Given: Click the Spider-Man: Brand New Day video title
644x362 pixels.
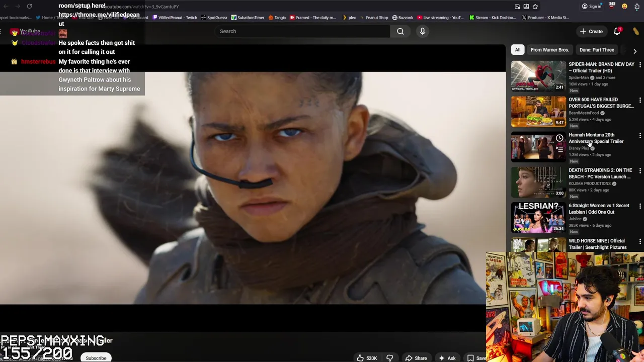Looking at the screenshot, I should coord(601,67).
